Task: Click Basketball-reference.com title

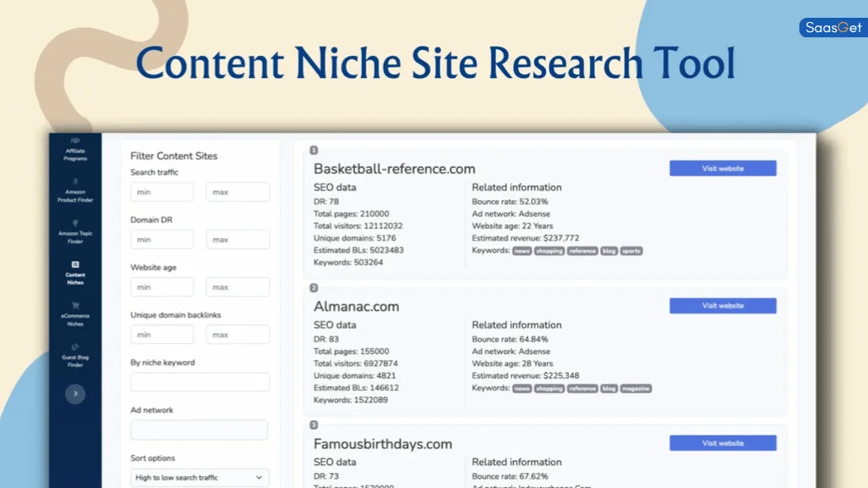Action: 394,169
